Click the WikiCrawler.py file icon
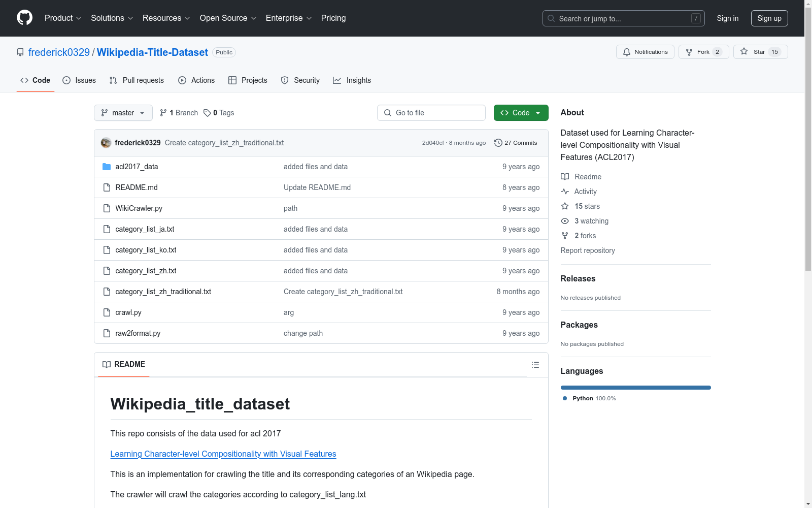The image size is (812, 508). point(107,208)
